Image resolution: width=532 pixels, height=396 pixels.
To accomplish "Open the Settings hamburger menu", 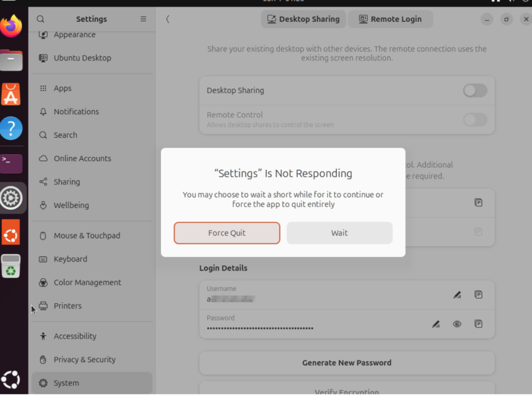I will (143, 19).
